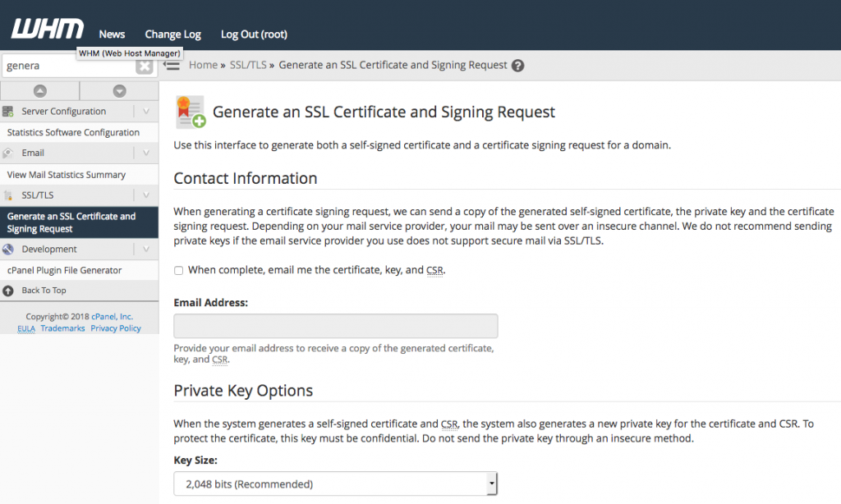Open the Trademarks link

click(62, 328)
